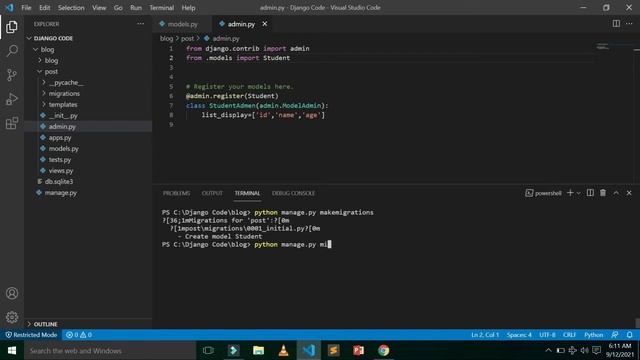Click the taskbar search box
This screenshot has height=360, width=640.
click(x=110, y=351)
